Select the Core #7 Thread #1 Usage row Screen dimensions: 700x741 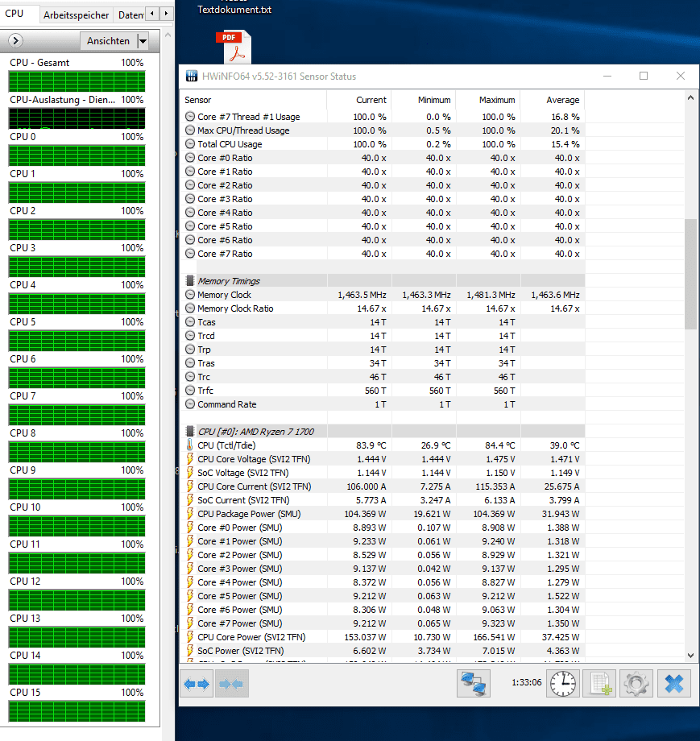(383, 116)
